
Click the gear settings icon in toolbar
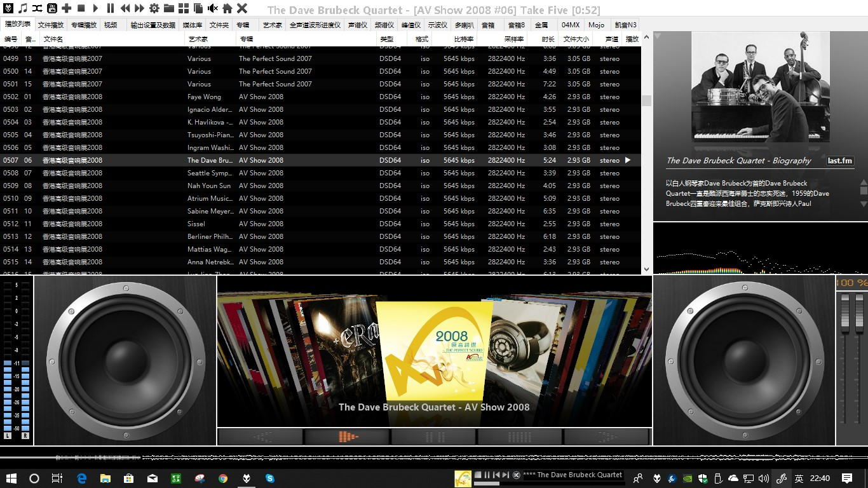[154, 8]
